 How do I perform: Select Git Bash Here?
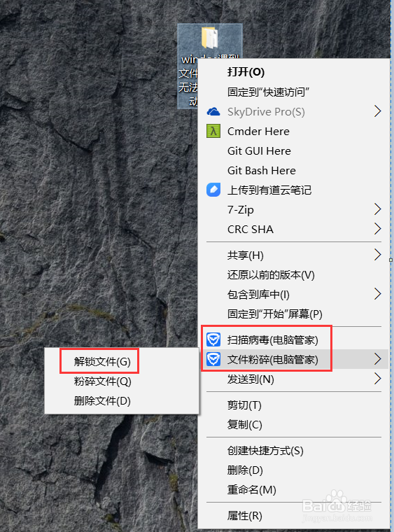262,170
